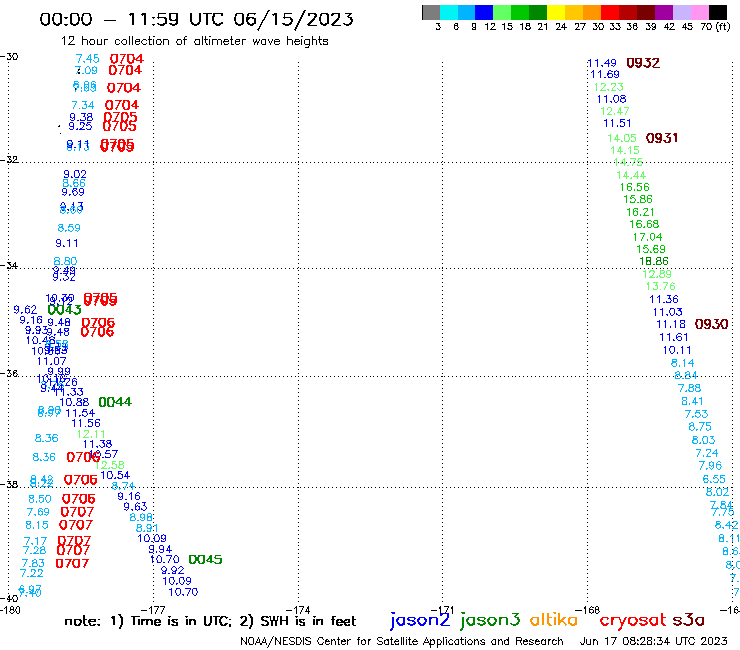
Task: Click the time label '0931'
Action: (x=662, y=138)
